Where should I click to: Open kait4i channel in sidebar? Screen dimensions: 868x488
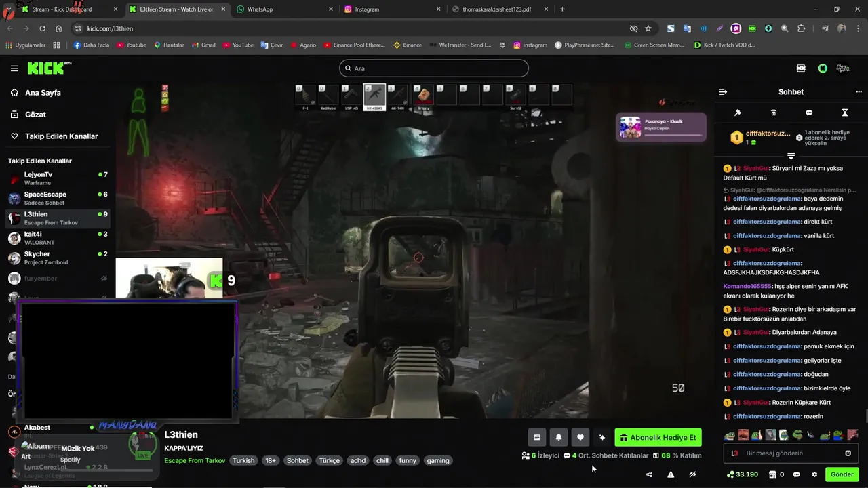tap(58, 238)
